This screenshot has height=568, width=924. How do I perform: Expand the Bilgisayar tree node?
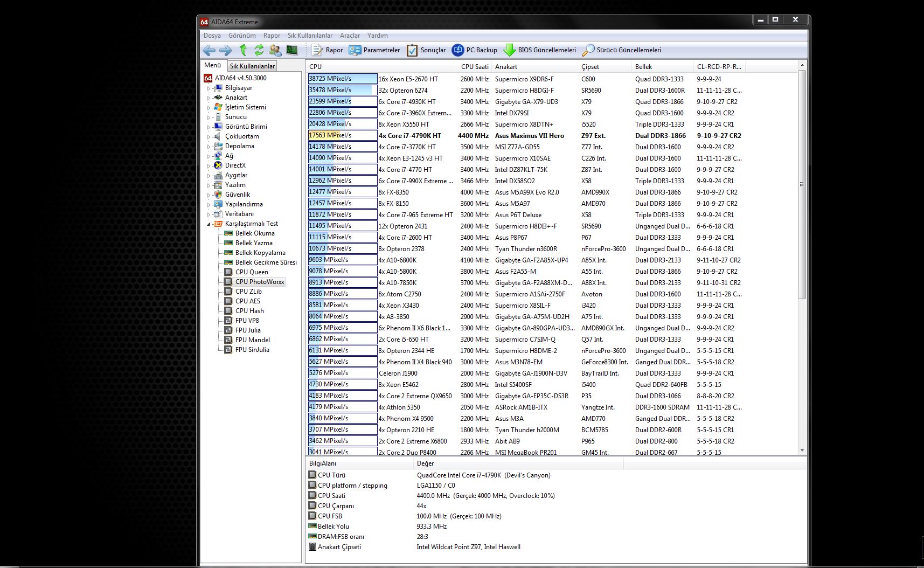(209, 88)
